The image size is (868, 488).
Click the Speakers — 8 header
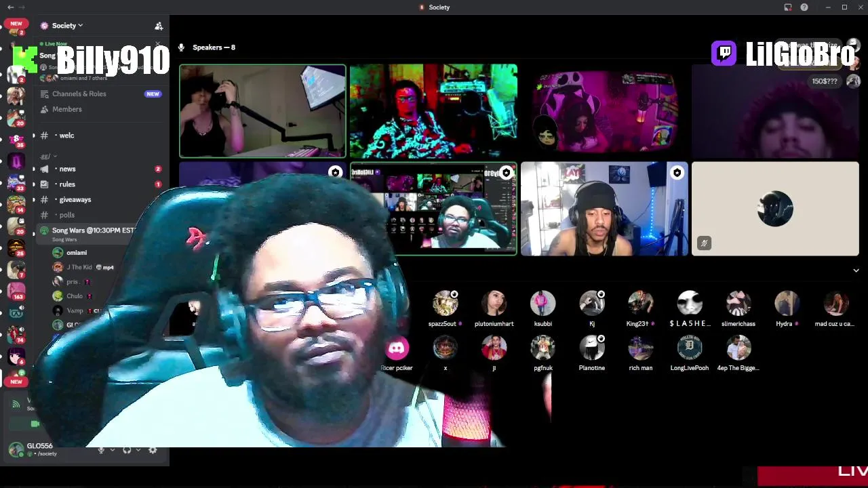[214, 47]
